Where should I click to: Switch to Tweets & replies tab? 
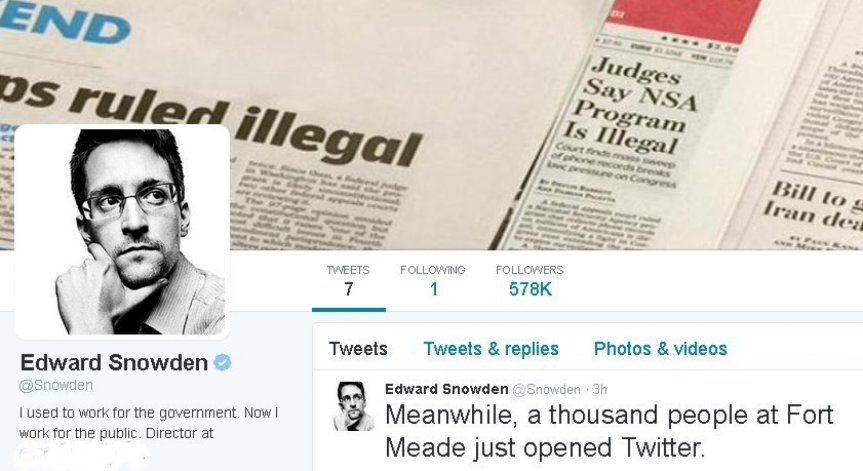[491, 349]
